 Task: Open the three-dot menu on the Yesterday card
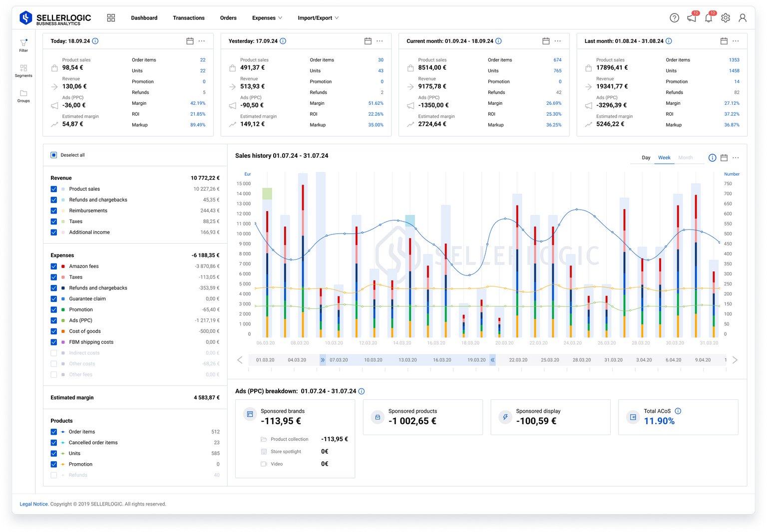tap(380, 41)
